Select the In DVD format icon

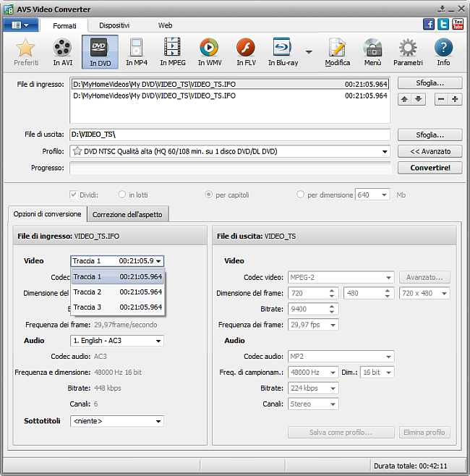pos(100,52)
